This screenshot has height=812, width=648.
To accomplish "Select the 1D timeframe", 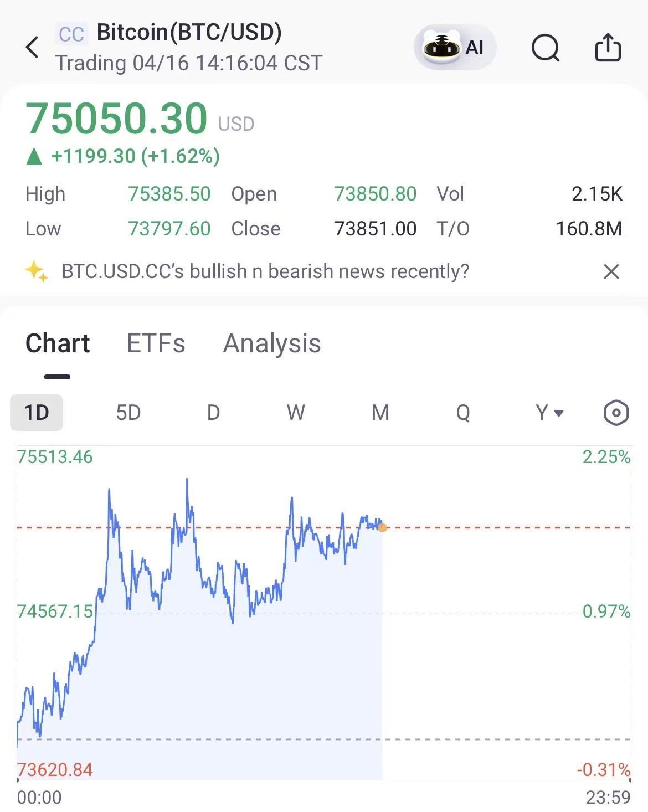I will (x=37, y=413).
